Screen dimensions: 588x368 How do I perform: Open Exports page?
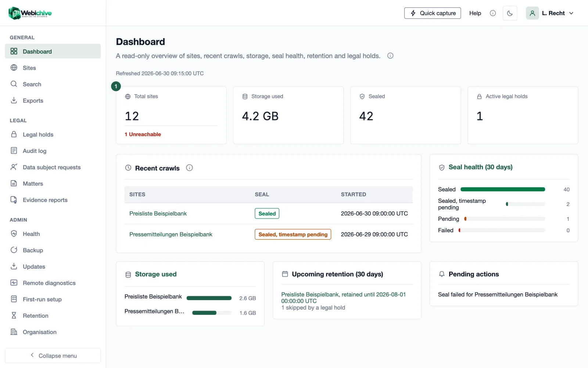tap(53, 100)
